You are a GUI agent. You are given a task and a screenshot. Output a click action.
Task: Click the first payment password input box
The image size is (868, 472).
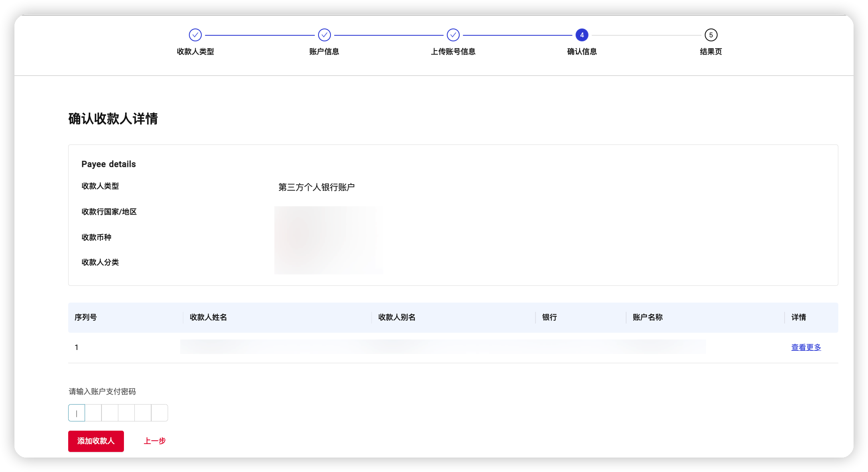point(77,413)
